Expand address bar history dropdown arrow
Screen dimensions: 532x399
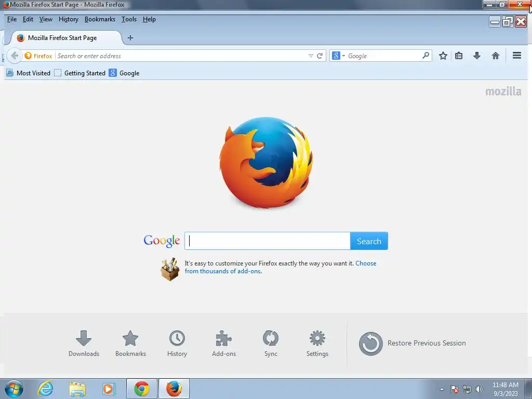(311, 56)
